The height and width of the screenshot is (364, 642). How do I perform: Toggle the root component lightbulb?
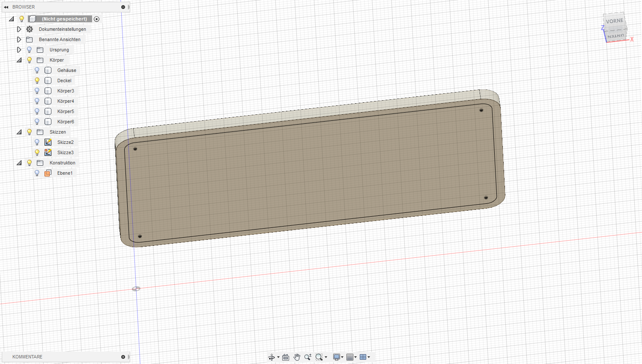click(x=22, y=19)
